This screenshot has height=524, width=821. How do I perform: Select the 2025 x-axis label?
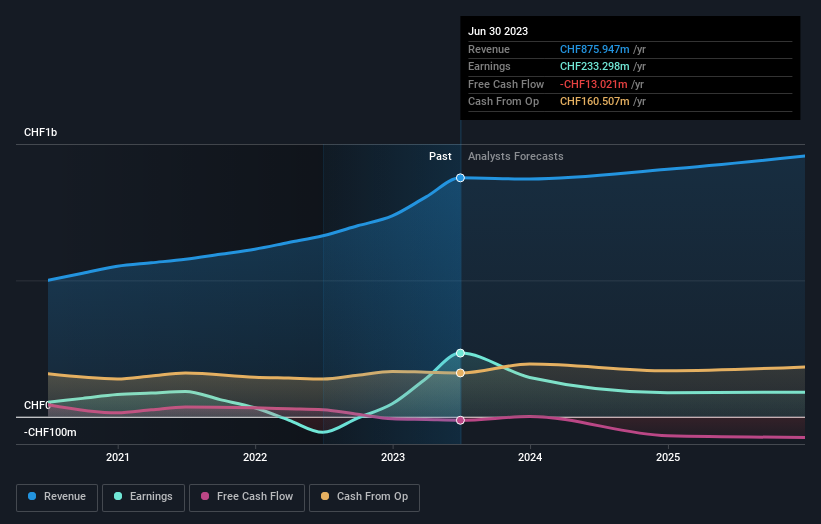(x=668, y=457)
